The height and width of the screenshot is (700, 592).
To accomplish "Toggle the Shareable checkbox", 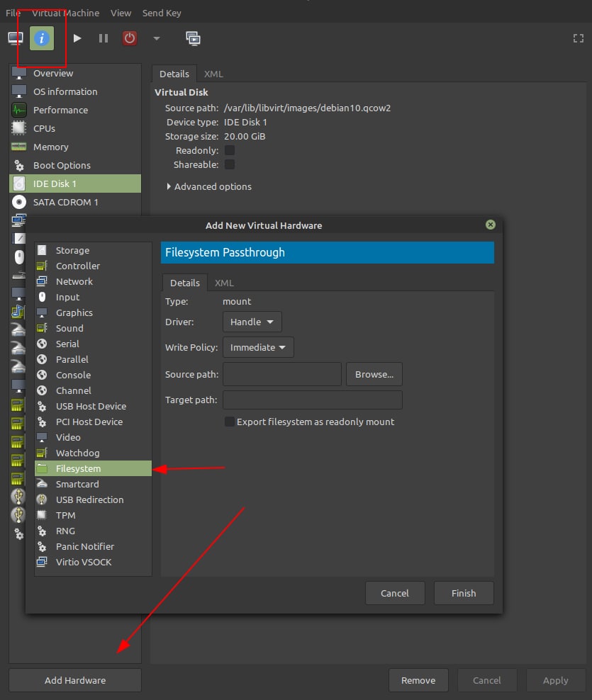I will [x=230, y=165].
